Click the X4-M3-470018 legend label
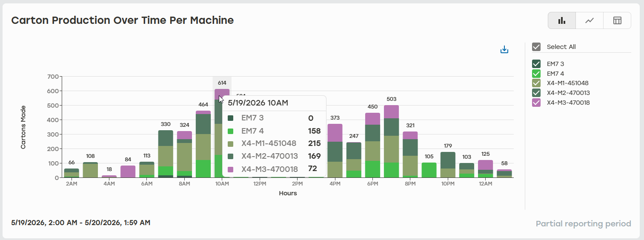644x240 pixels. point(568,103)
